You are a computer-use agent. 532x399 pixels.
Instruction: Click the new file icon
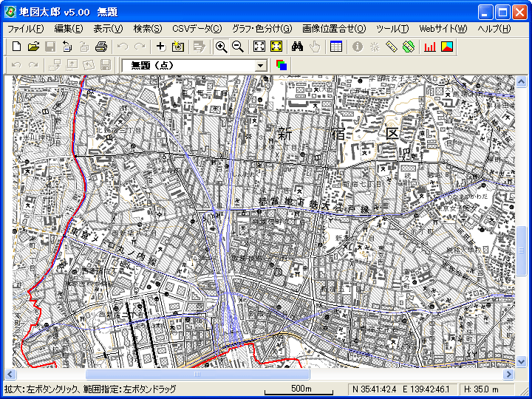17,47
